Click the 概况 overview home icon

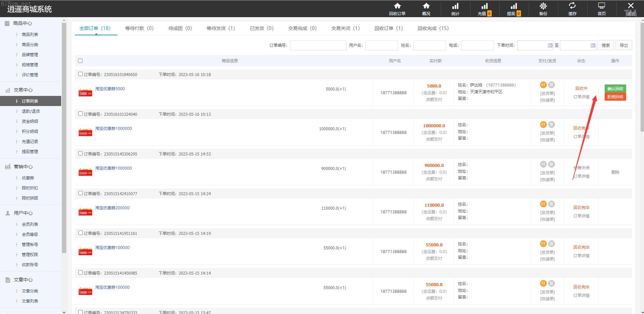[x=426, y=9]
